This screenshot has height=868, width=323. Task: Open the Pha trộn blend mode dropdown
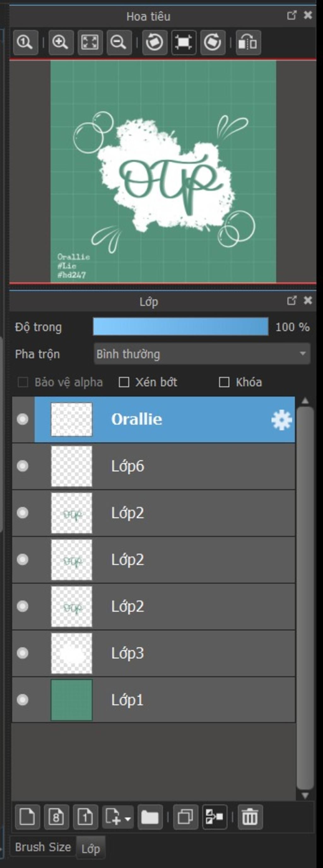tap(202, 354)
